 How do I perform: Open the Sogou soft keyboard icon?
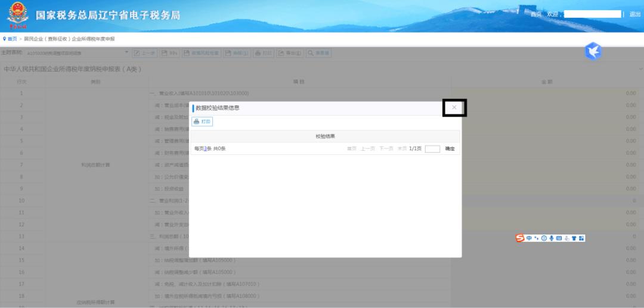pos(559,238)
